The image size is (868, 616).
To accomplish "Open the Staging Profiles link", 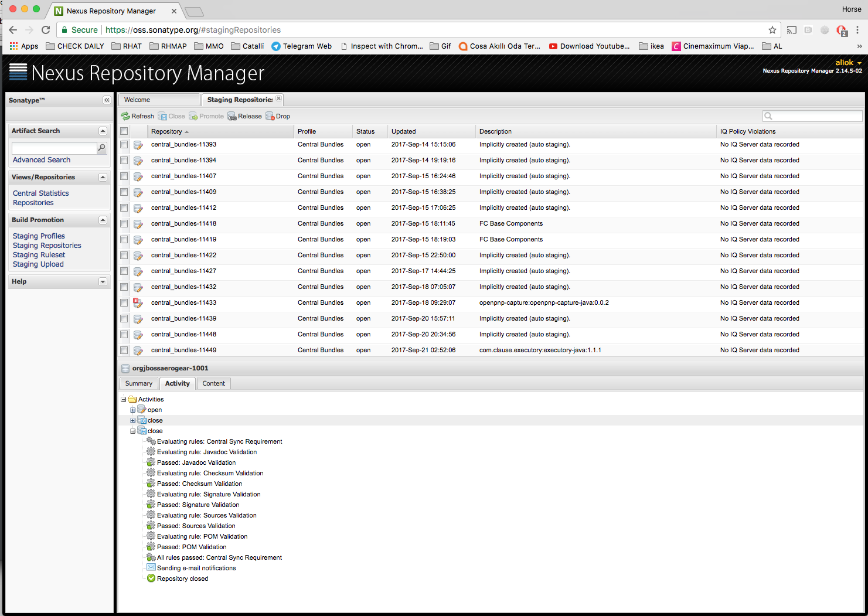I will pyautogui.click(x=39, y=236).
